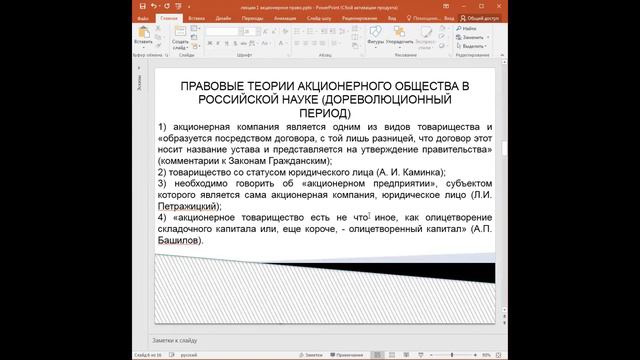Viewport: 640px width, 360px height.
Task: Switch to the Рецензирование tab
Action: (x=360, y=18)
